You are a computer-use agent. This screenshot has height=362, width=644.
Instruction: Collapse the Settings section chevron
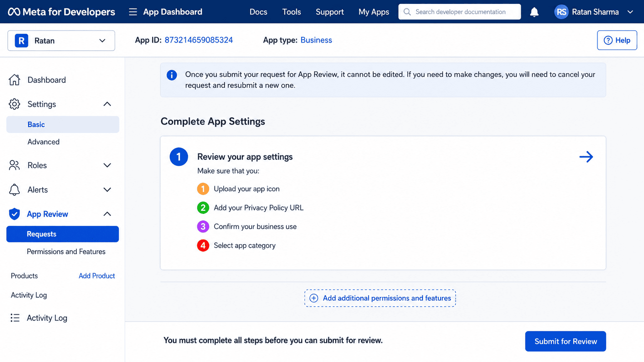(x=107, y=104)
